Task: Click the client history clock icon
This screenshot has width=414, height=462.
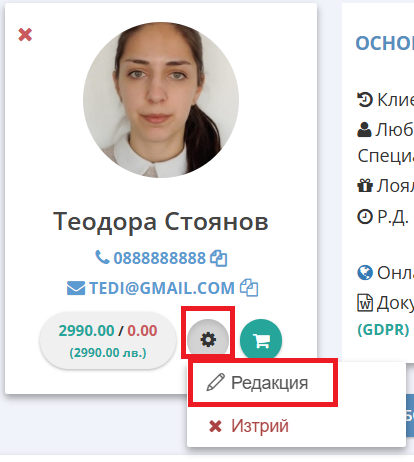Action: (365, 100)
